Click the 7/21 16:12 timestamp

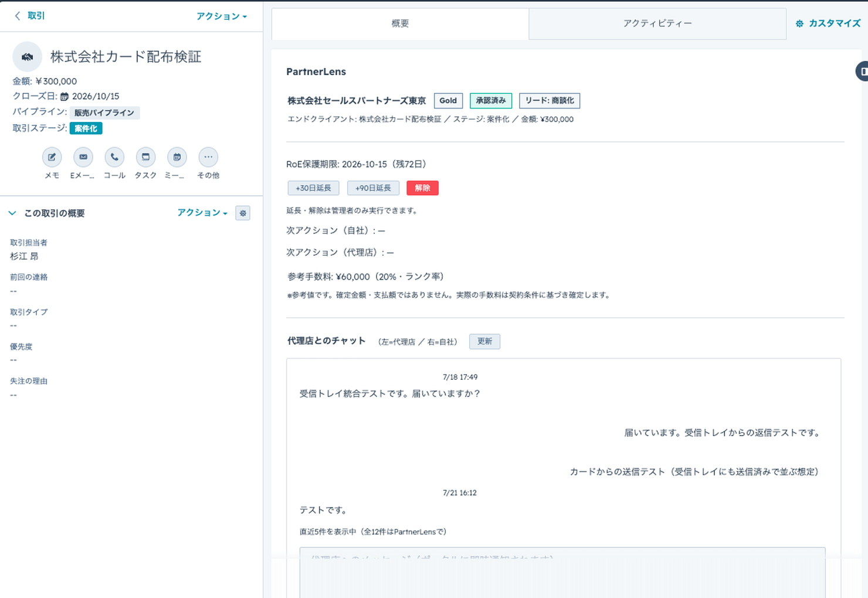[x=460, y=493]
